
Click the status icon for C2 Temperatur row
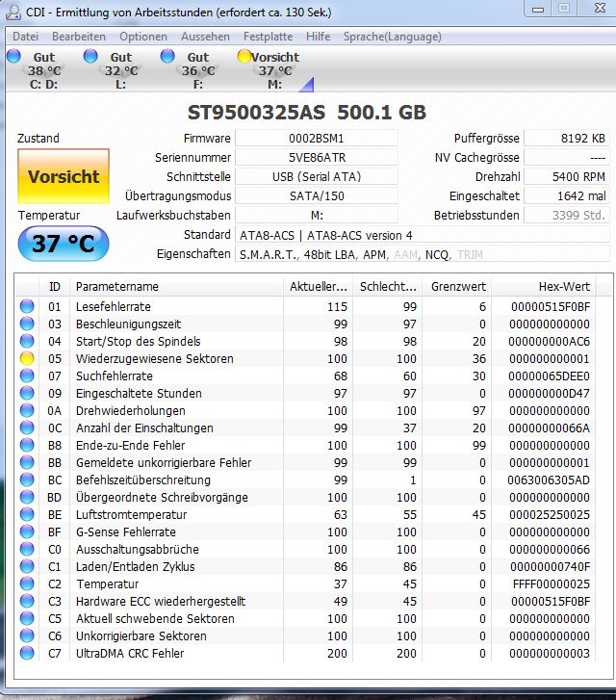pos(27,583)
